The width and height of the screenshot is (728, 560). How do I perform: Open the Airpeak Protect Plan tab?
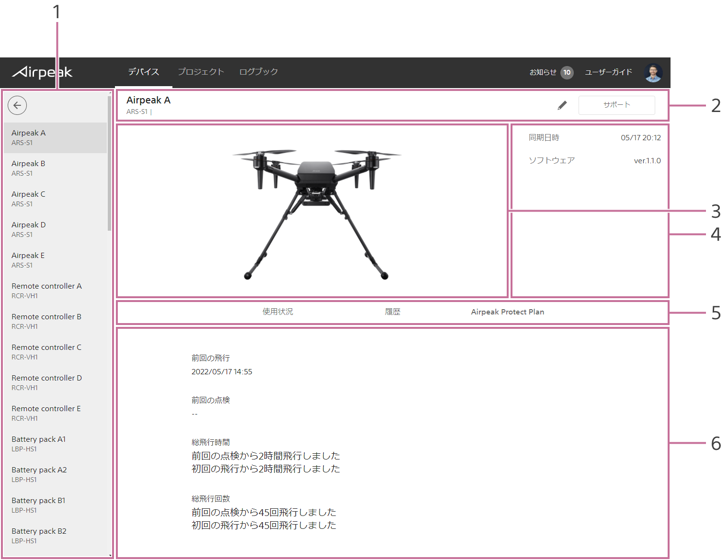click(508, 312)
